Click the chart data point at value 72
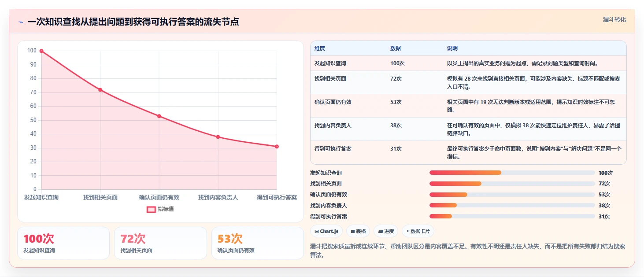This screenshot has width=644, height=277. click(x=100, y=90)
